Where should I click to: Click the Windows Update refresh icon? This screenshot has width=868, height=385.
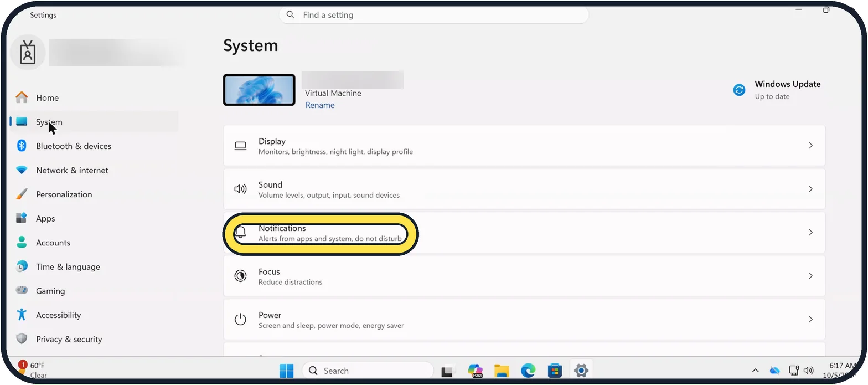(x=739, y=90)
